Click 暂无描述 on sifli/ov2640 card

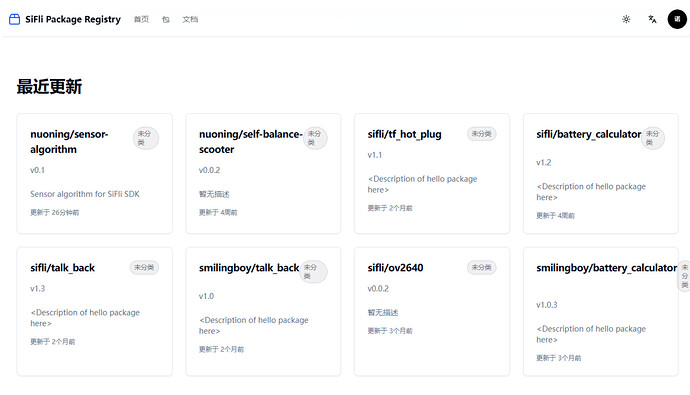click(x=383, y=313)
